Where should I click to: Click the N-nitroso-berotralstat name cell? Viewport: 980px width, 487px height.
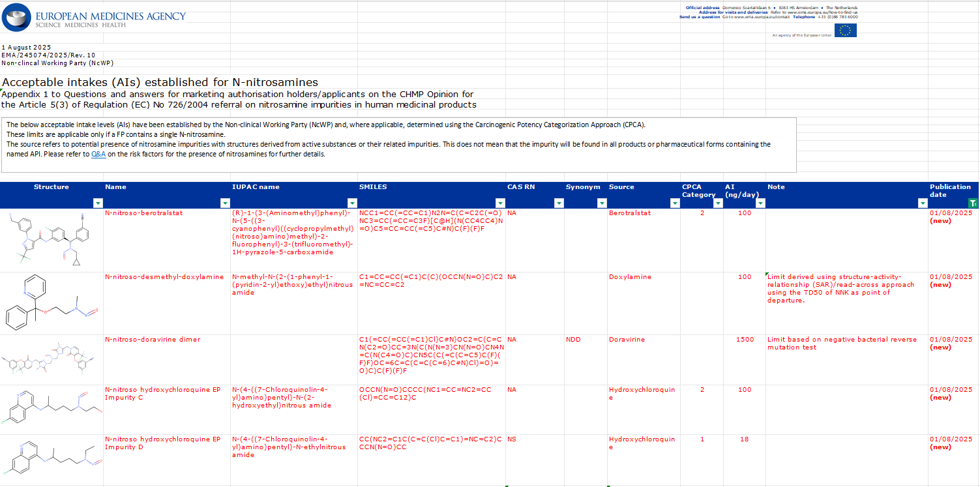[x=167, y=241]
